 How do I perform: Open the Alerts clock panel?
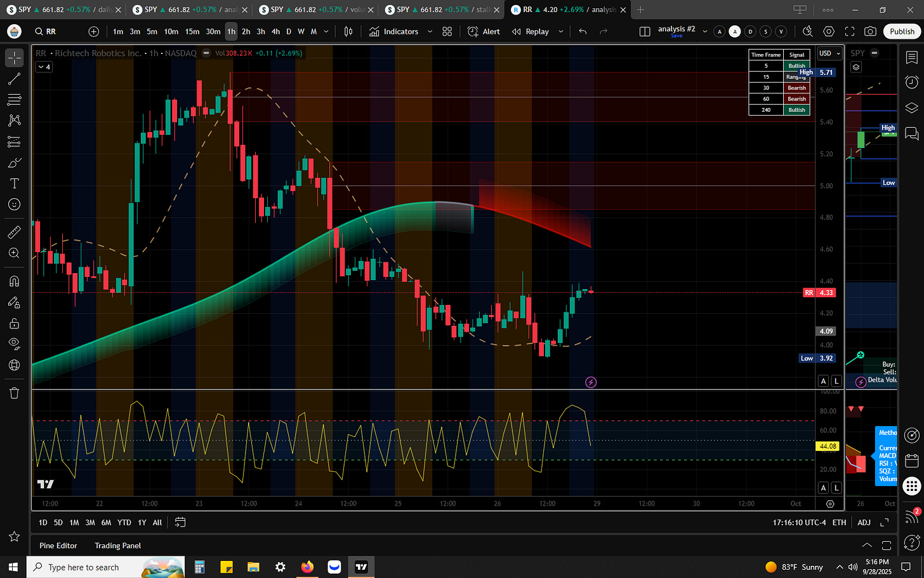click(x=912, y=82)
